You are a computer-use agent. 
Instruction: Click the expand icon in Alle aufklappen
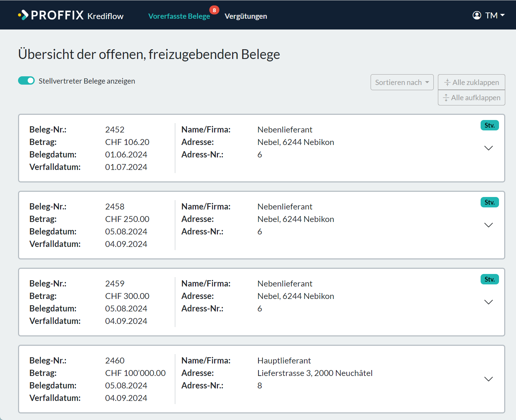(x=446, y=98)
